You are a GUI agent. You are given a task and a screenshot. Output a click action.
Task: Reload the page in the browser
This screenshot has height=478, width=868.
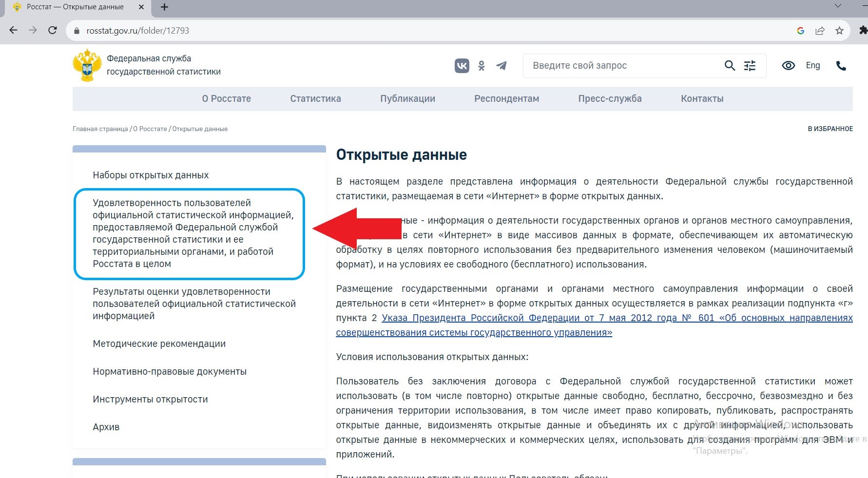point(53,30)
